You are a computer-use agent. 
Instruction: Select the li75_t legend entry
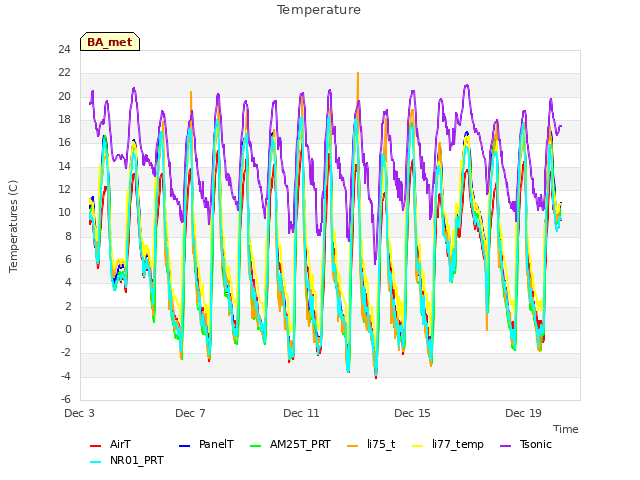(371, 444)
